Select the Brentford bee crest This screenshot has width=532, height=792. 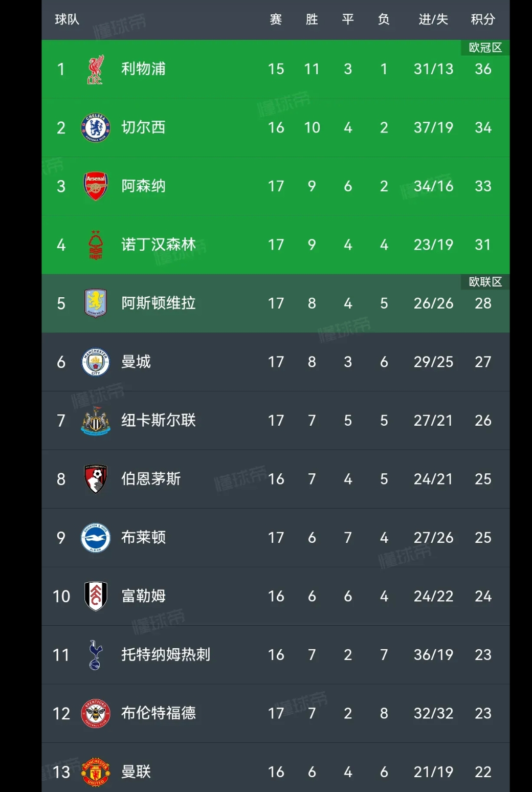96,714
